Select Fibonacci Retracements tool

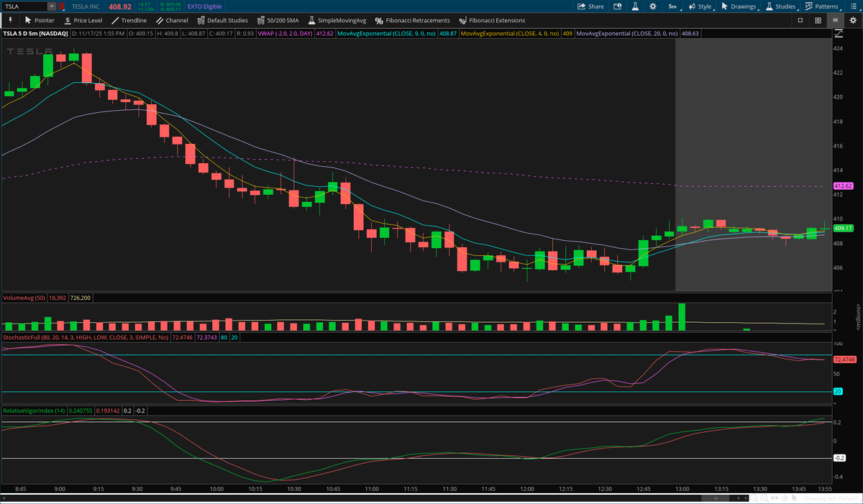[412, 20]
